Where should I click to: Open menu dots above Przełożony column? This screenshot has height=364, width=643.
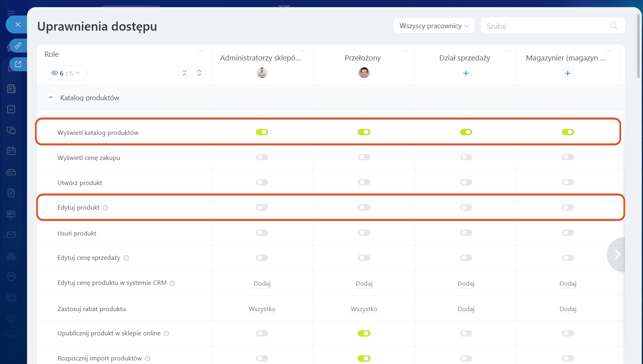click(405, 51)
